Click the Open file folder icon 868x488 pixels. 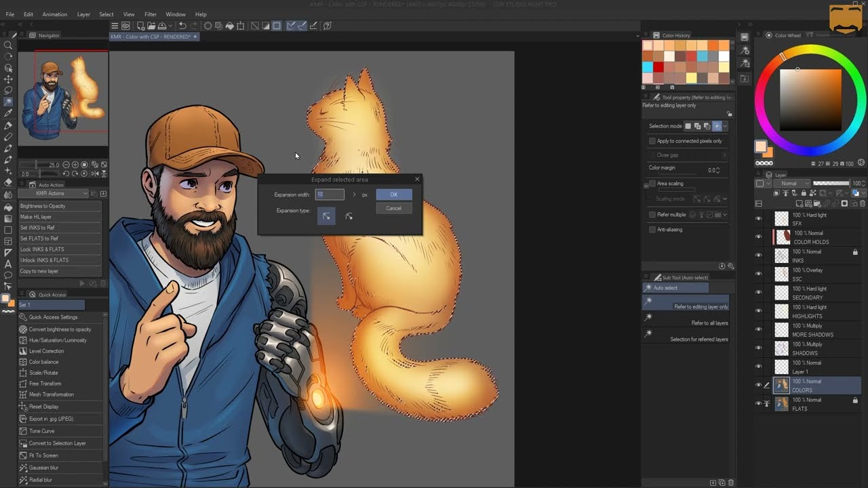[x=151, y=26]
